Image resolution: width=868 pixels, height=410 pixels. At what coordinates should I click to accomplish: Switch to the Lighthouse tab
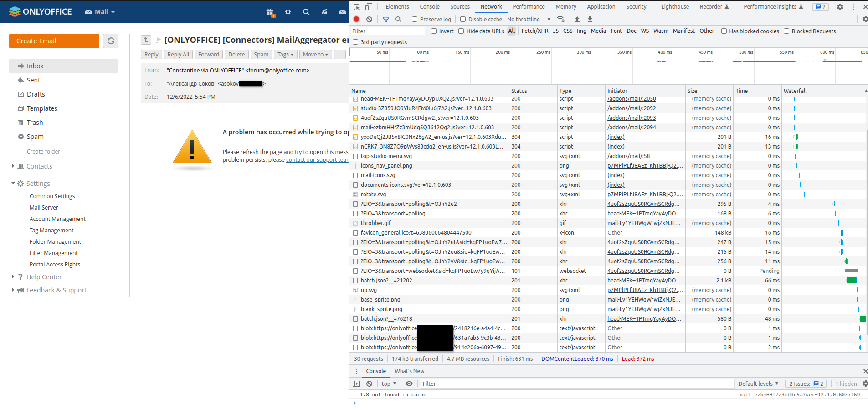tap(675, 7)
